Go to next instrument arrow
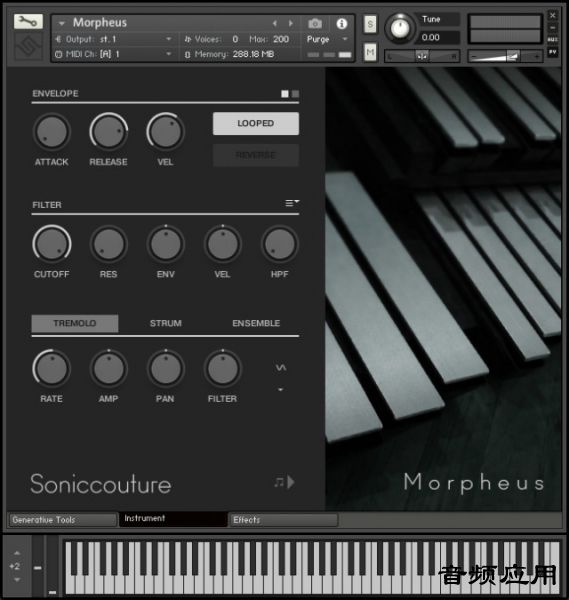This screenshot has width=569, height=600. click(291, 24)
